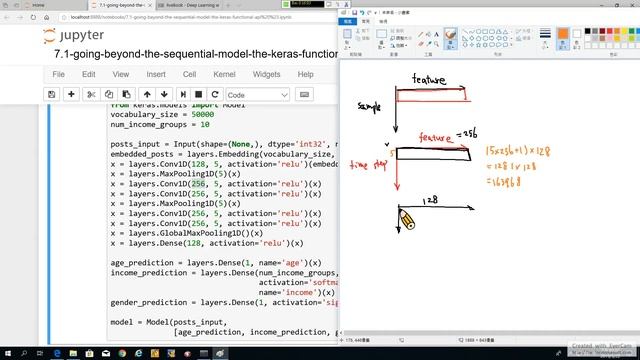Open the Insert menu in Jupyter

click(x=156, y=74)
